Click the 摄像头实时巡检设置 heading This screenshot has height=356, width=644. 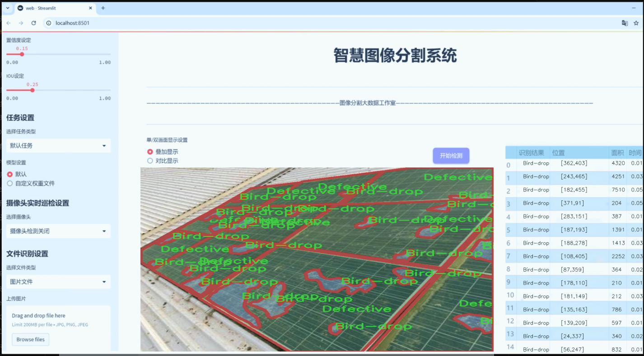tap(37, 203)
